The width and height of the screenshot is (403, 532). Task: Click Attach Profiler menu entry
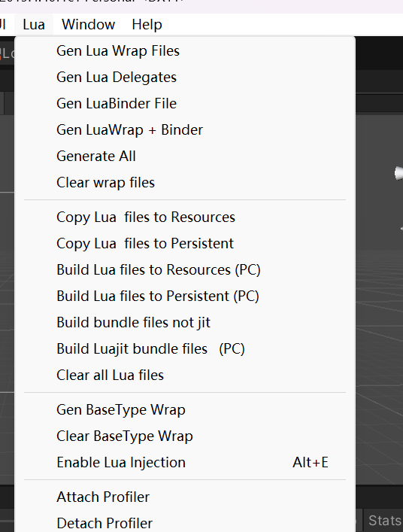tap(185, 497)
